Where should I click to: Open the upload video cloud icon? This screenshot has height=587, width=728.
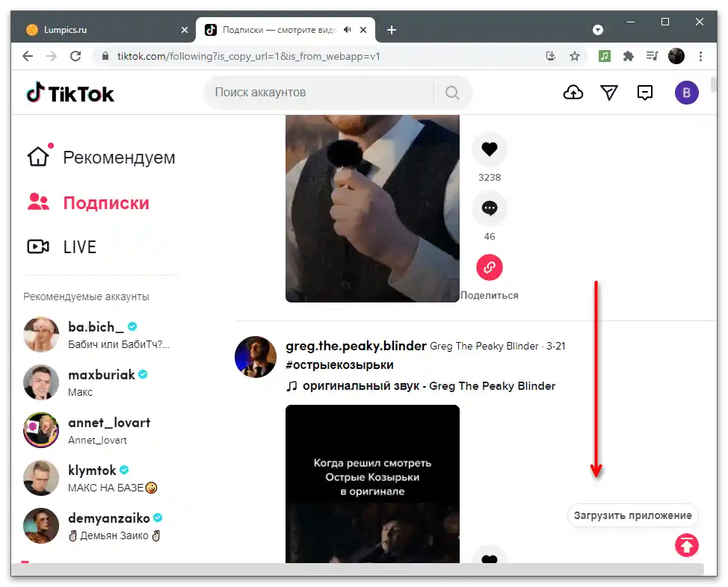pyautogui.click(x=573, y=93)
